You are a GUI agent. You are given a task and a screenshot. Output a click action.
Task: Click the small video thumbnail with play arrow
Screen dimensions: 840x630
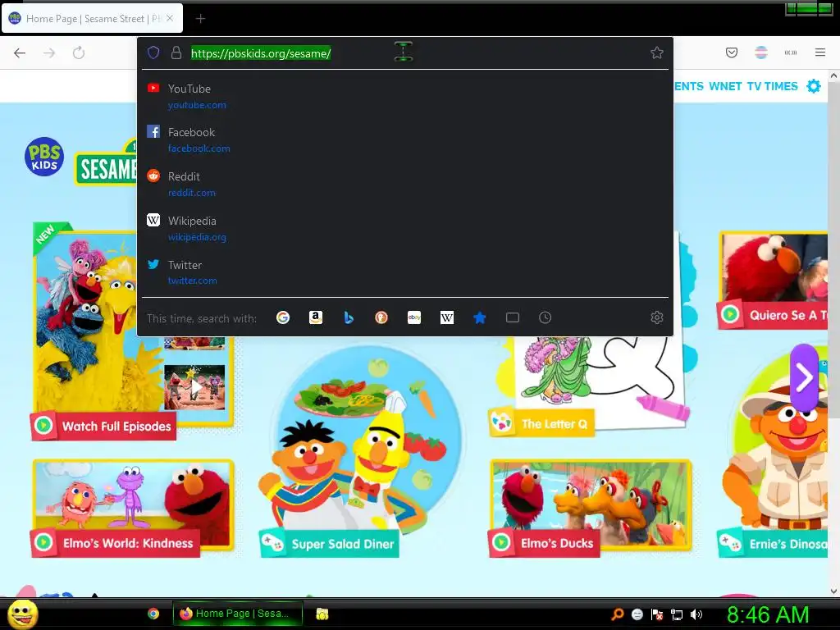194,387
